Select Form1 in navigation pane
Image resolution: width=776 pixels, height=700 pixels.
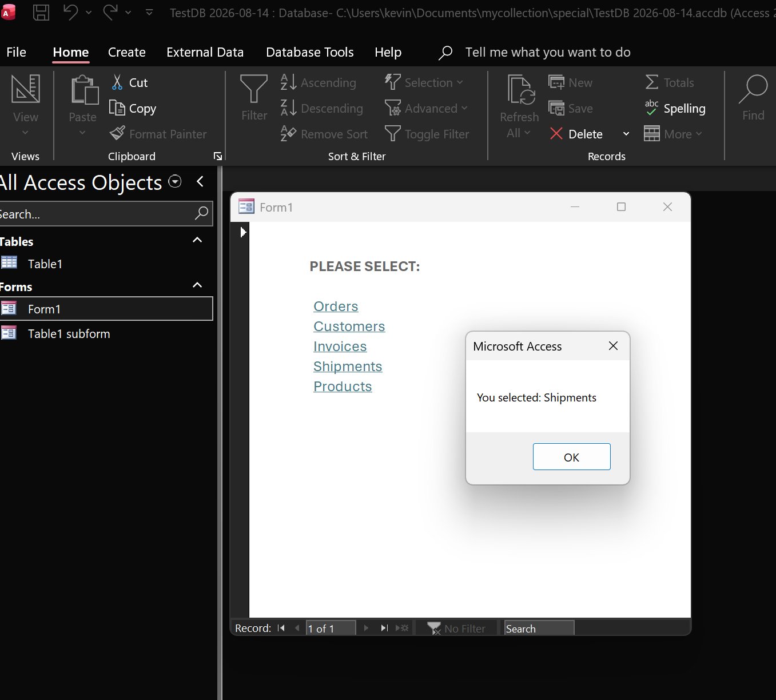point(106,309)
